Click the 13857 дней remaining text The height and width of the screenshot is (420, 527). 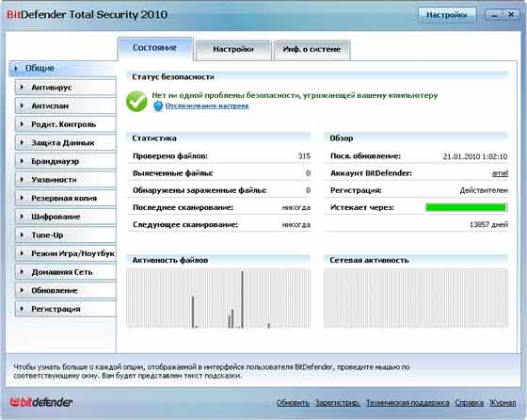point(488,225)
